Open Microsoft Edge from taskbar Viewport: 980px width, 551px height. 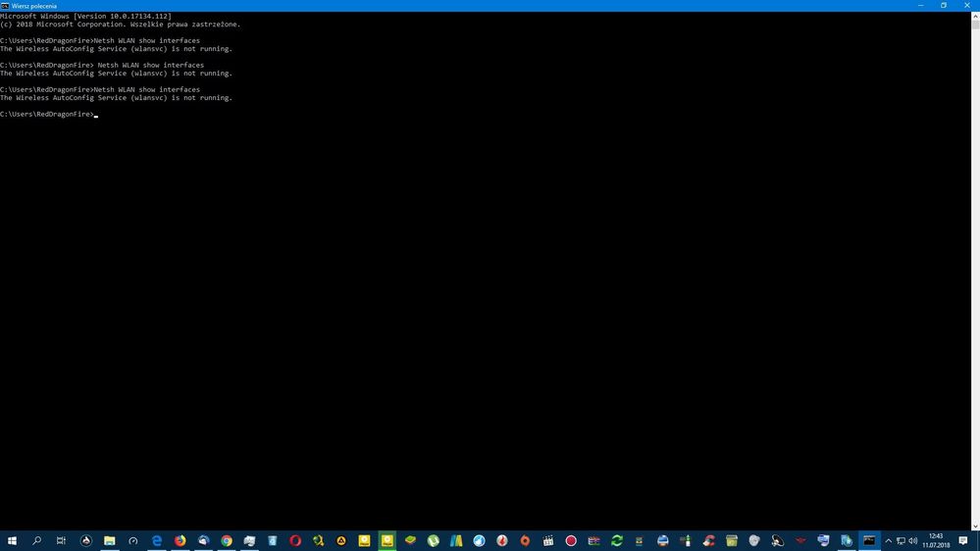(x=157, y=540)
